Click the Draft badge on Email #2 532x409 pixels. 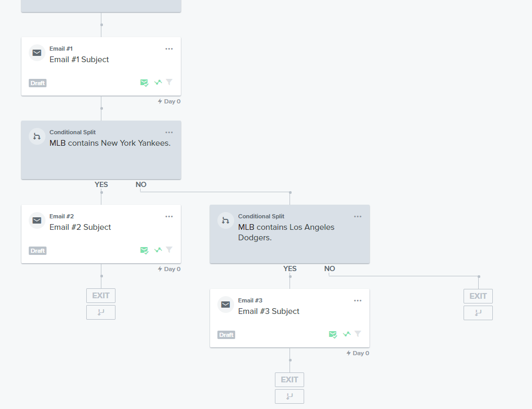[x=38, y=251]
